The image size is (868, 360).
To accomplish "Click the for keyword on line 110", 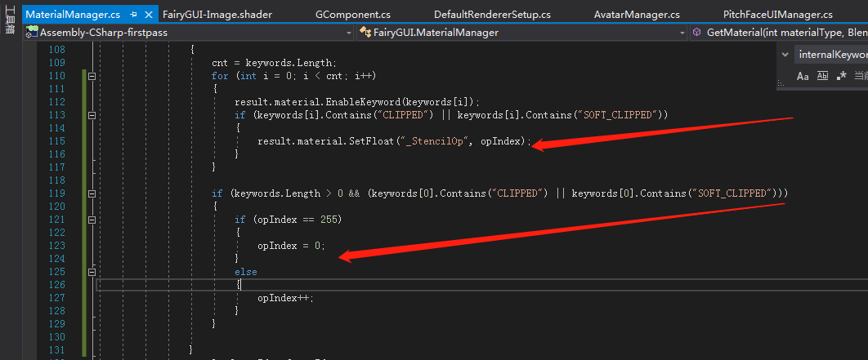I will pyautogui.click(x=220, y=76).
